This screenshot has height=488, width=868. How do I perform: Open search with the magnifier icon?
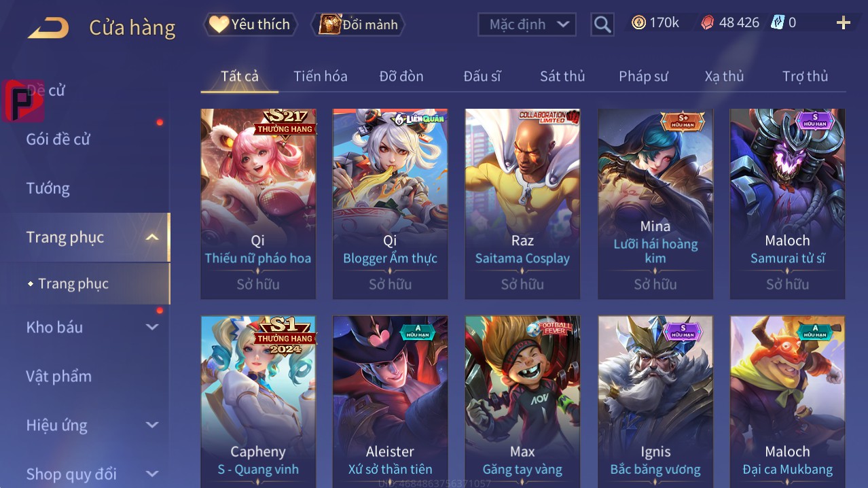pos(602,25)
